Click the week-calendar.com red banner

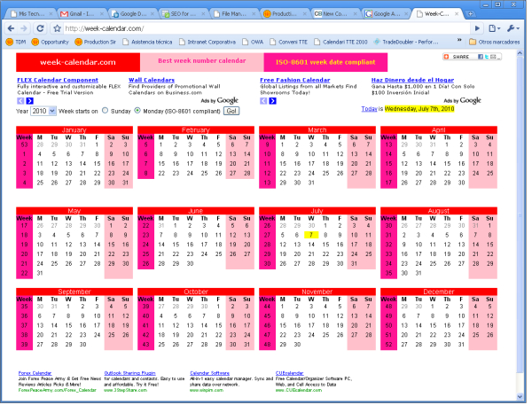click(x=78, y=62)
